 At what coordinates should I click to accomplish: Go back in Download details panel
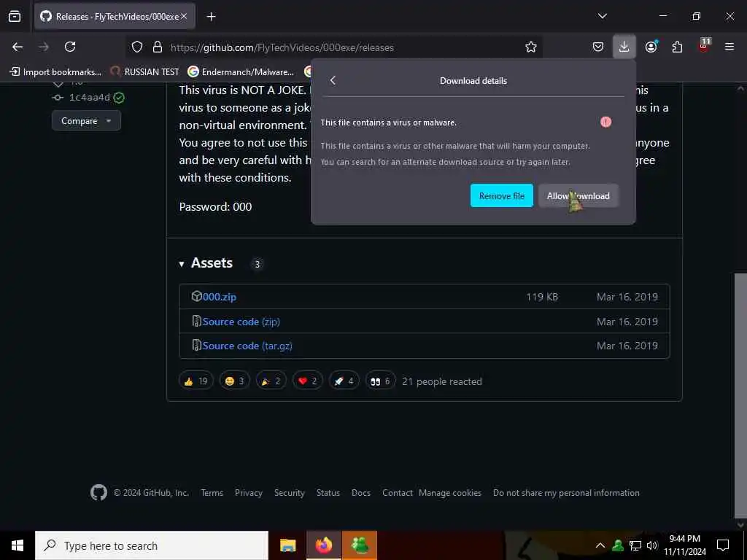coord(333,80)
